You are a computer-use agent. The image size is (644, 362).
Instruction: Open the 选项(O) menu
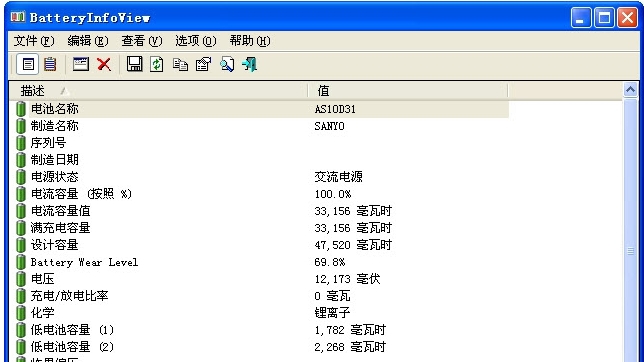196,41
